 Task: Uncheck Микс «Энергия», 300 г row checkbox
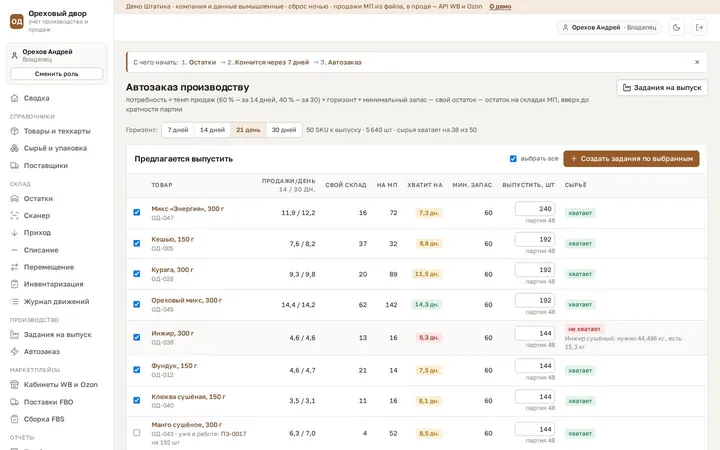point(136,213)
